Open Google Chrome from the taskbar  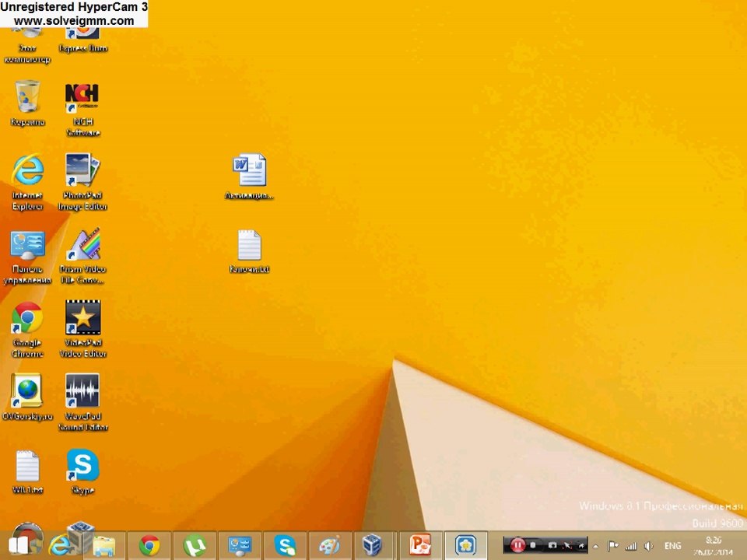coord(149,545)
